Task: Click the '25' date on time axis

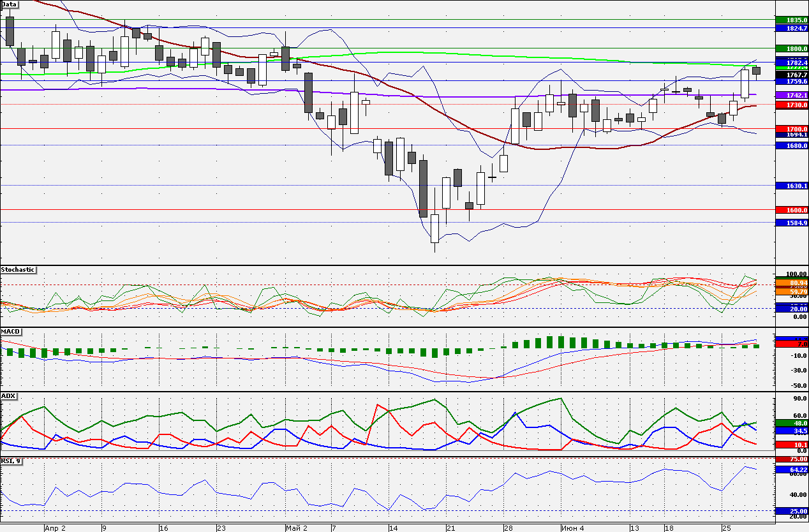Action: [x=726, y=528]
